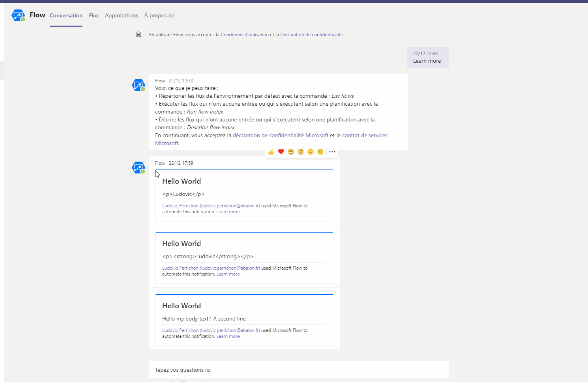Open more options in the reaction bar
The image size is (588, 382).
(x=332, y=152)
